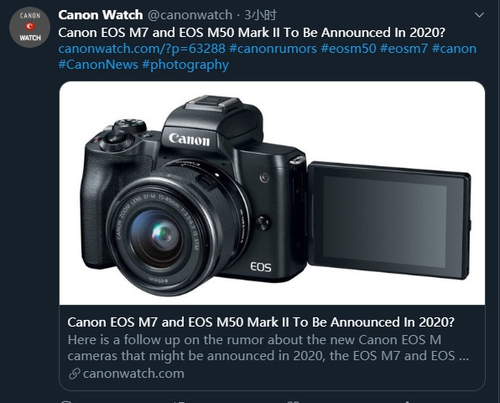Open the canonwatch.com domain in card
Image resolution: width=500 pixels, height=403 pixels.
pos(134,374)
